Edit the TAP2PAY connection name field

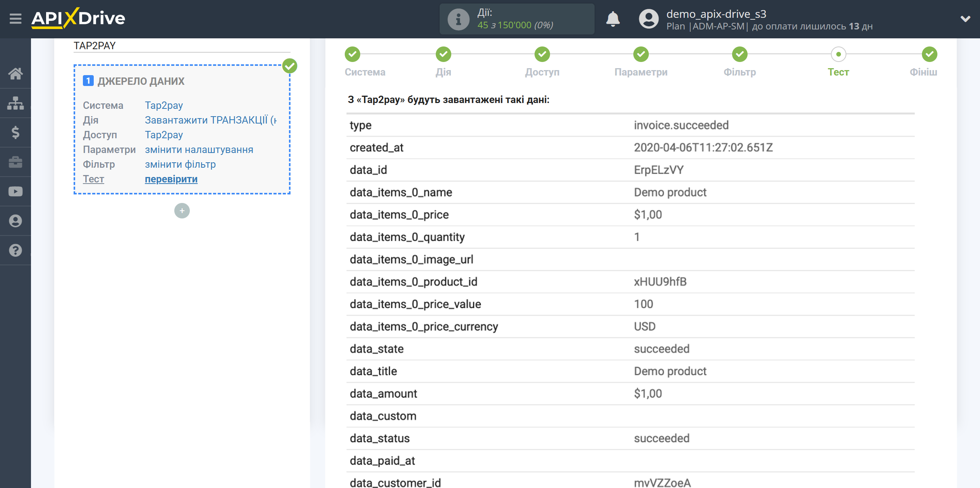coord(182,46)
